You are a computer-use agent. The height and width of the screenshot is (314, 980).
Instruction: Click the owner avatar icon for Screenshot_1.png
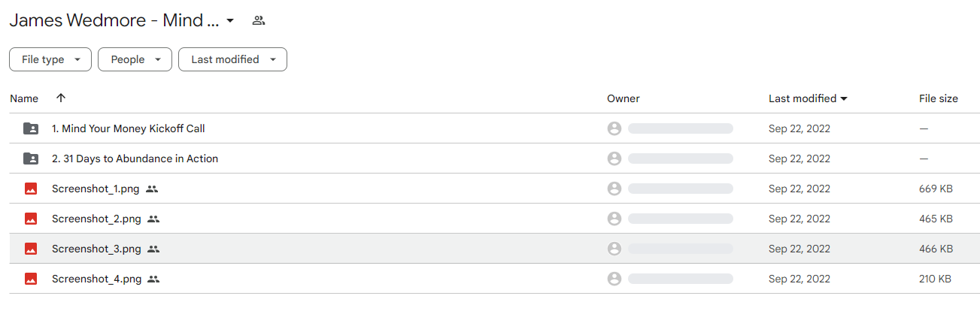click(x=614, y=189)
